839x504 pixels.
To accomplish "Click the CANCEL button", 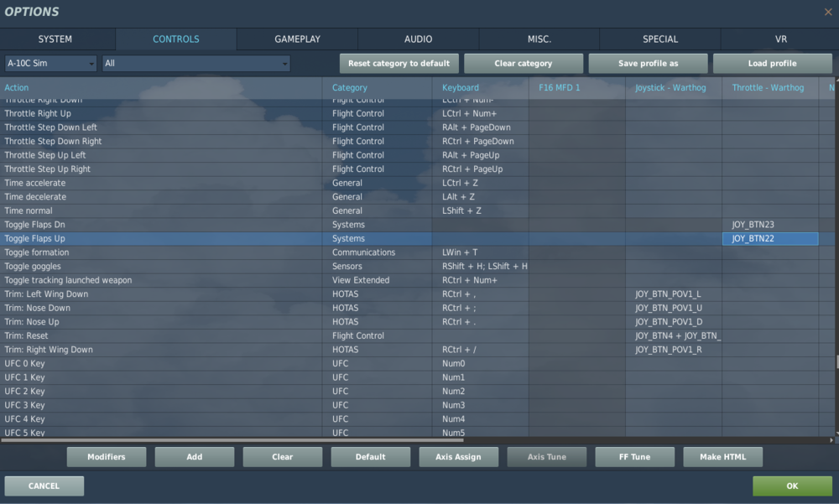I will (44, 486).
